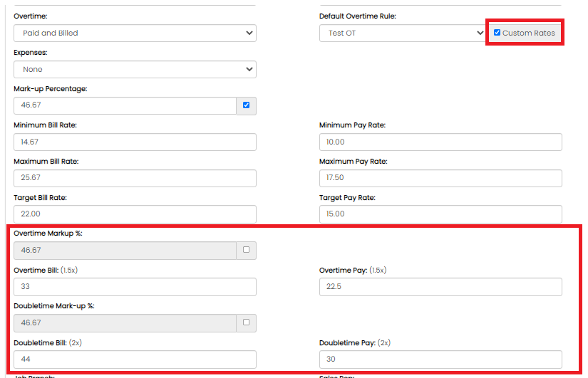Expand the Default Overtime Rule dropdown
This screenshot has height=378, width=588.
(x=403, y=33)
